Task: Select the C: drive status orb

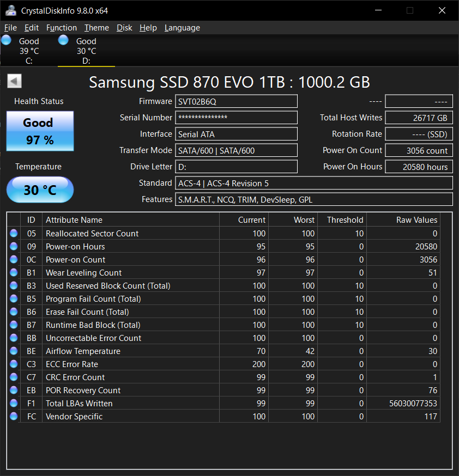Action: click(x=6, y=40)
